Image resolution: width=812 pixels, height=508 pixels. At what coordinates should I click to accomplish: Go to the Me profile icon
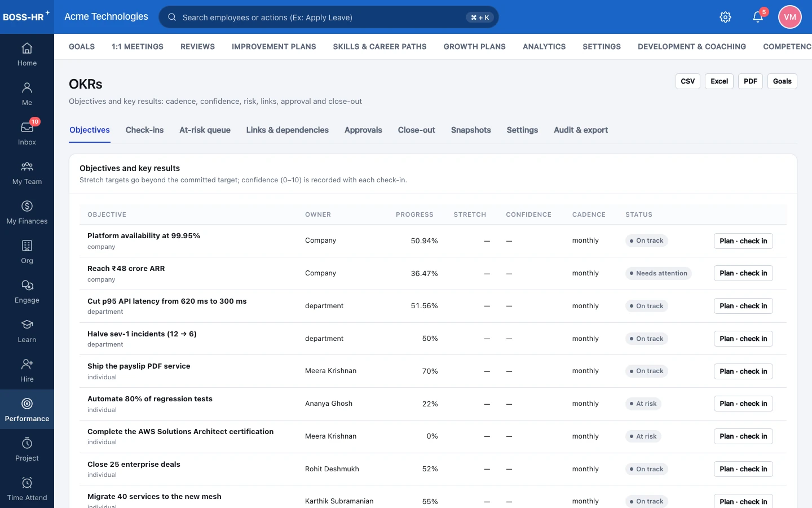pyautogui.click(x=27, y=87)
